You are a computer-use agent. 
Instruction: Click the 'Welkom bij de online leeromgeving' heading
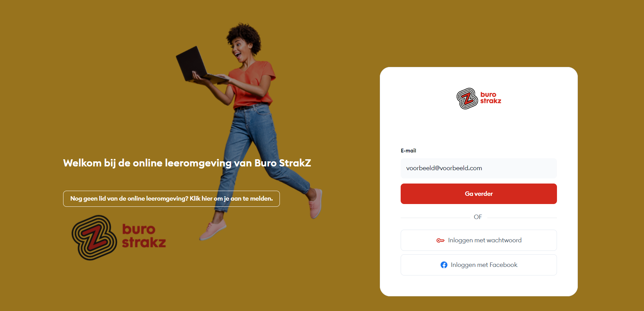pos(187,163)
